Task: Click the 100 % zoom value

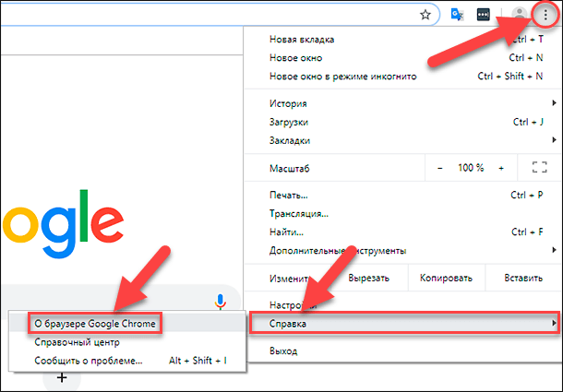Action: click(x=471, y=168)
